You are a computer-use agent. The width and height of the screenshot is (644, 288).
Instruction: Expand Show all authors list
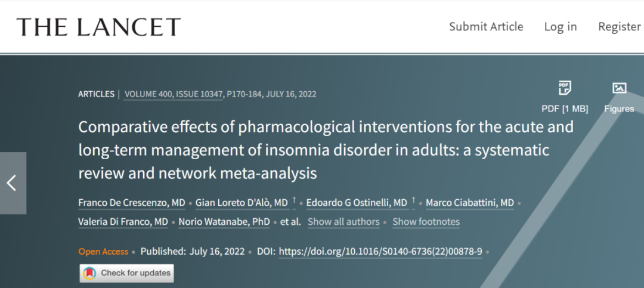point(343,222)
